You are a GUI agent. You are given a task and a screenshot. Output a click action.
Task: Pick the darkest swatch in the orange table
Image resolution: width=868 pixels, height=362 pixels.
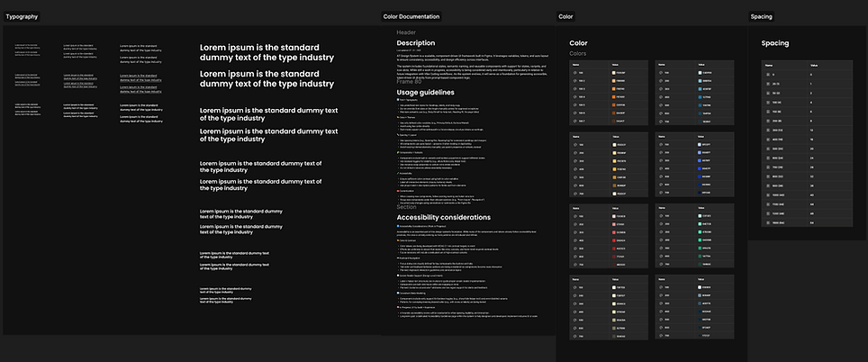(x=613, y=121)
